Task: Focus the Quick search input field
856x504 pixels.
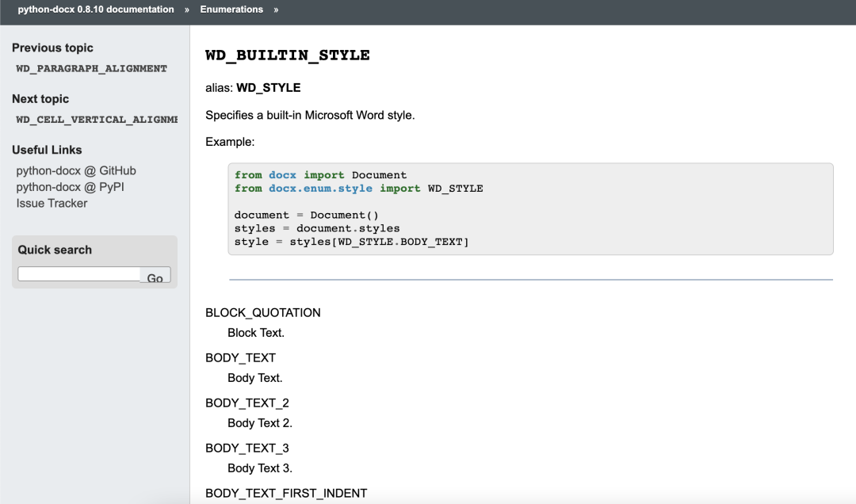Action: [x=79, y=274]
